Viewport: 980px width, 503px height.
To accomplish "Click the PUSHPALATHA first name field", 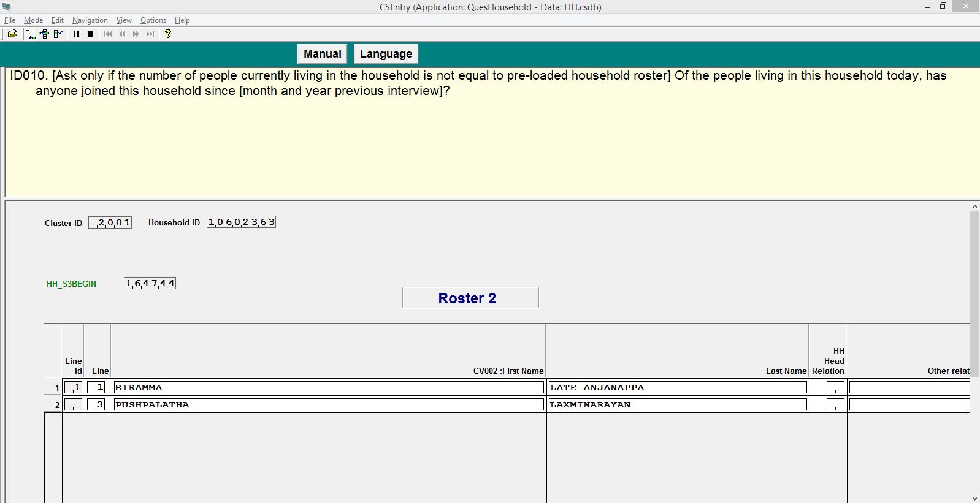I will coord(329,404).
